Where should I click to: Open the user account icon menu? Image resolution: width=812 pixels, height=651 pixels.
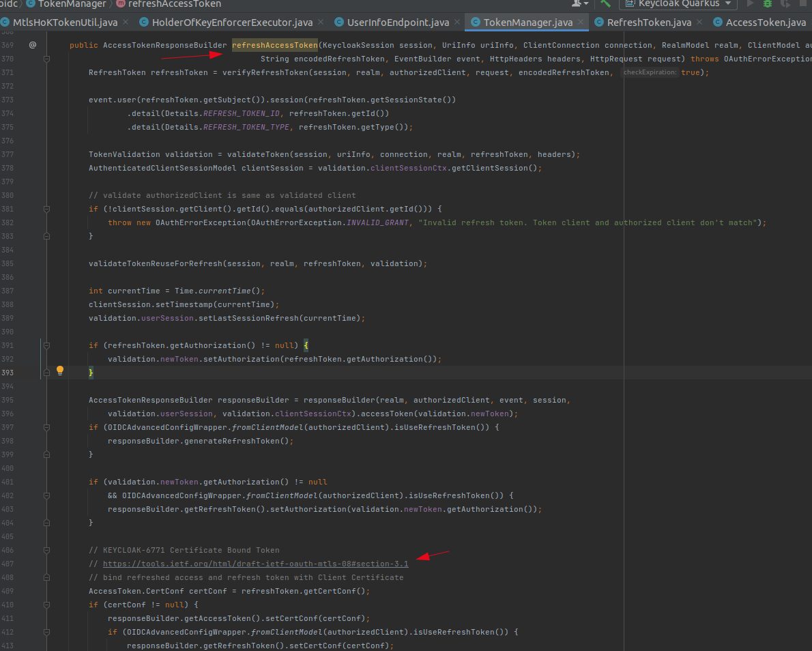(579, 3)
